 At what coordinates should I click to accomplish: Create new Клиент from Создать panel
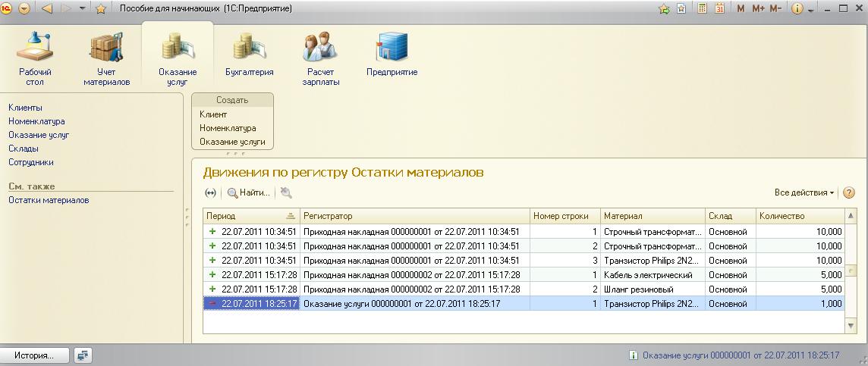point(213,114)
